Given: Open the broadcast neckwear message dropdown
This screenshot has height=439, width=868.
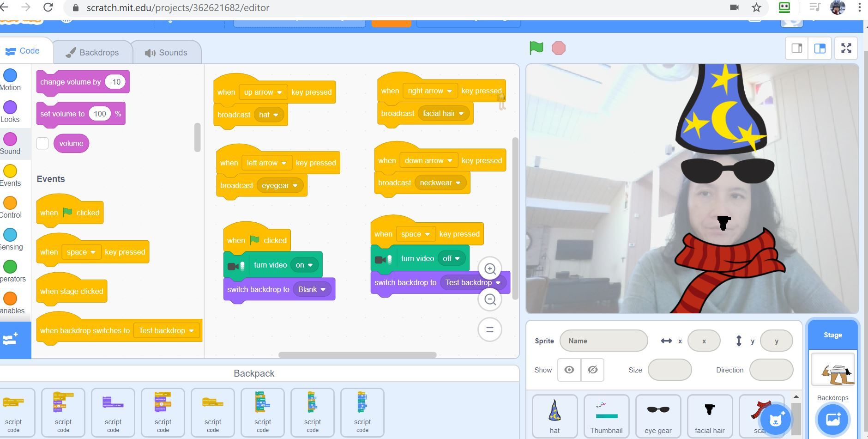Looking at the screenshot, I should pyautogui.click(x=440, y=183).
